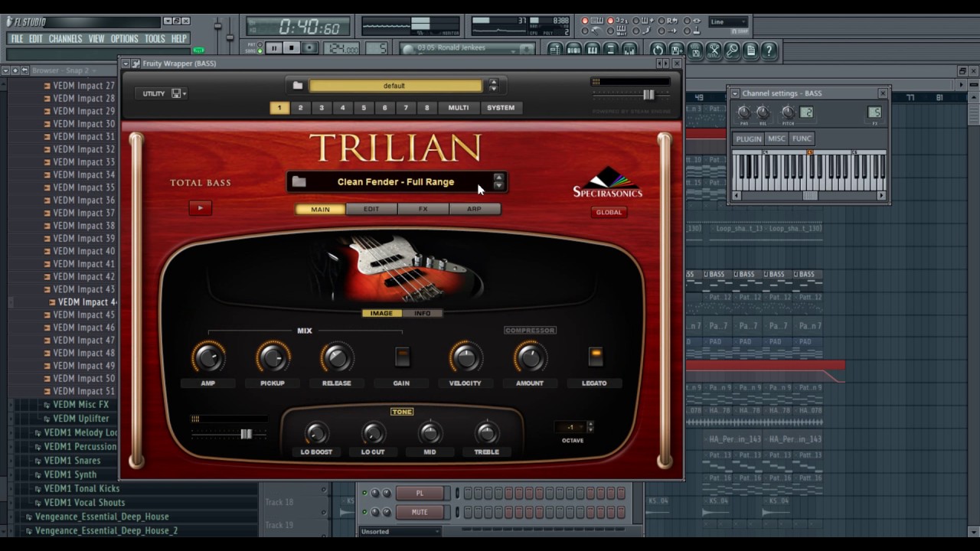The image size is (980, 551).
Task: Open the OPTIONS menu
Action: click(124, 39)
